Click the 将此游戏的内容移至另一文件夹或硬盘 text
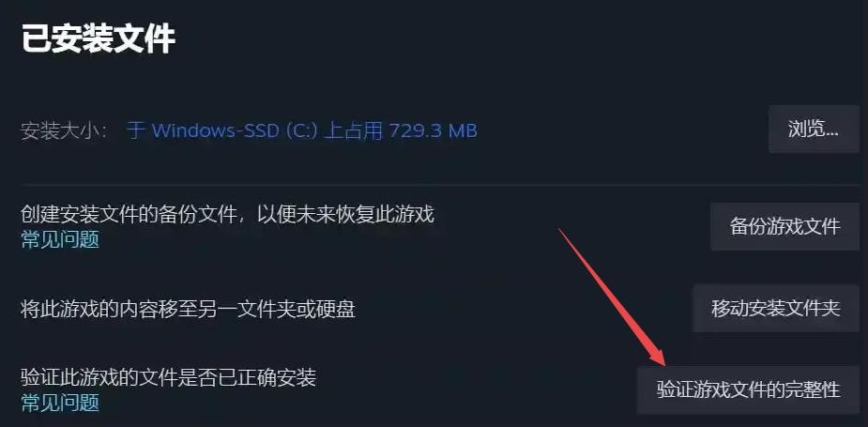The image size is (868, 427). [188, 309]
